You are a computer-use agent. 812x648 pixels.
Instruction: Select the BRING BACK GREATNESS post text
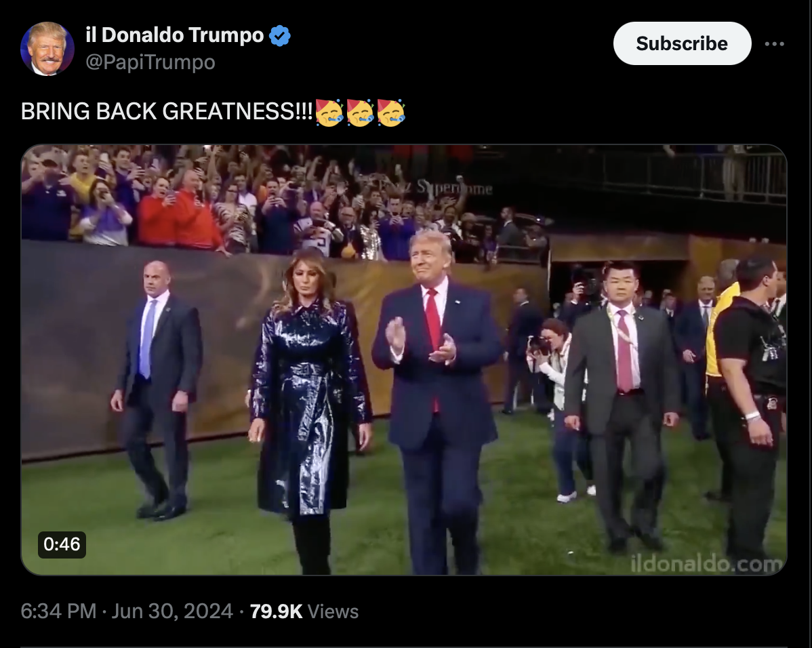coord(167,111)
